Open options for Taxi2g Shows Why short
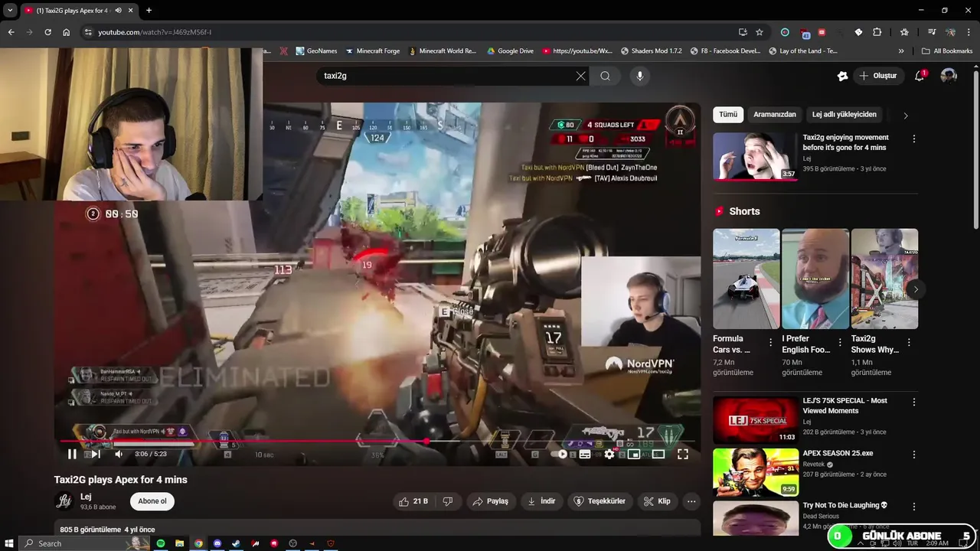The width and height of the screenshot is (980, 551). point(909,343)
